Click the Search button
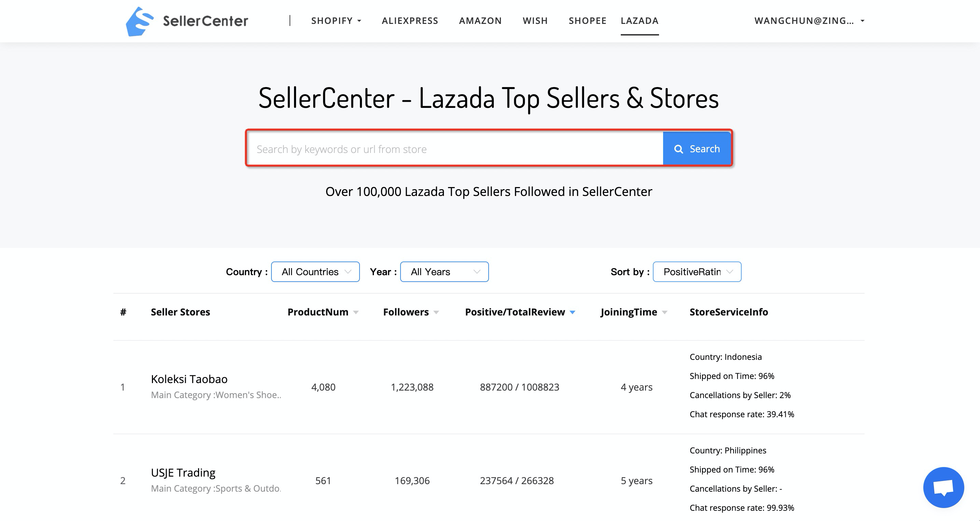Screen dimensions: 980x521 tap(697, 149)
